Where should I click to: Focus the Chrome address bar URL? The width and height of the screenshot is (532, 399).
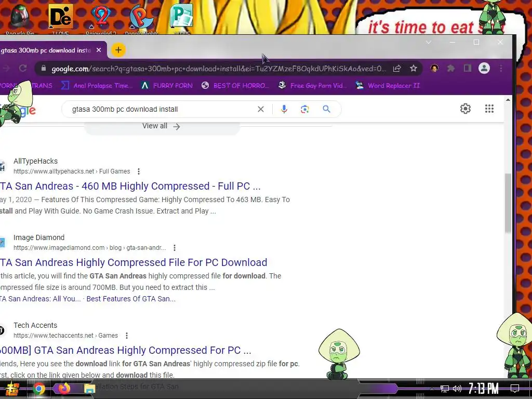click(x=219, y=69)
